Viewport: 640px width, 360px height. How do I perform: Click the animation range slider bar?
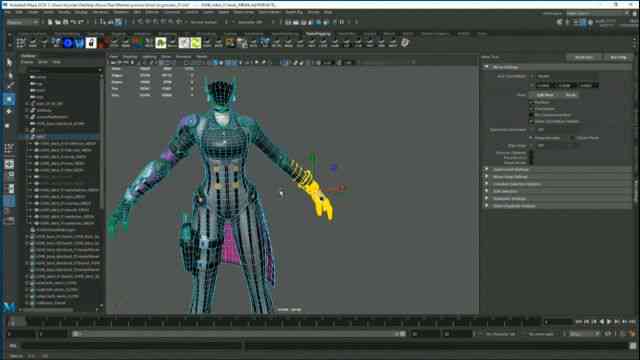point(239,334)
